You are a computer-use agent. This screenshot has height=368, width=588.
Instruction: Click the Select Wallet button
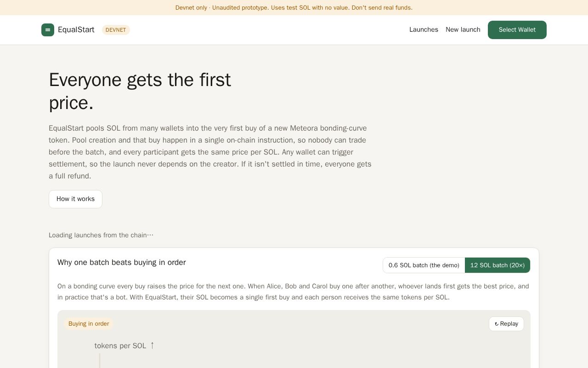[x=517, y=30]
